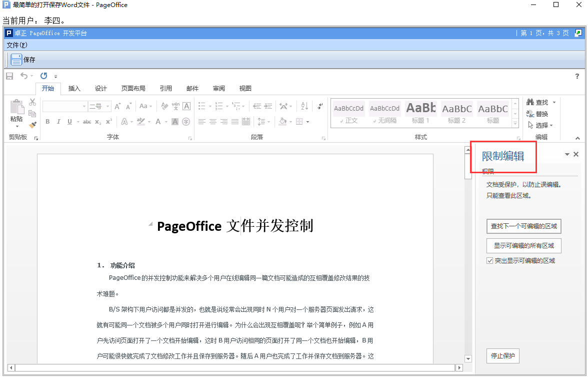Open the borders dropdown arrow

tap(307, 122)
